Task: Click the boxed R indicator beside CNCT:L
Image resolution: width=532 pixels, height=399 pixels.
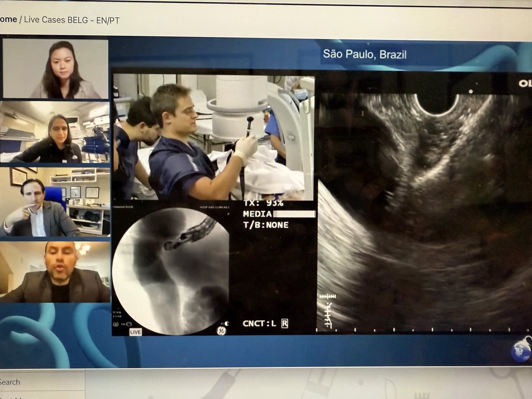Action: 284,323
